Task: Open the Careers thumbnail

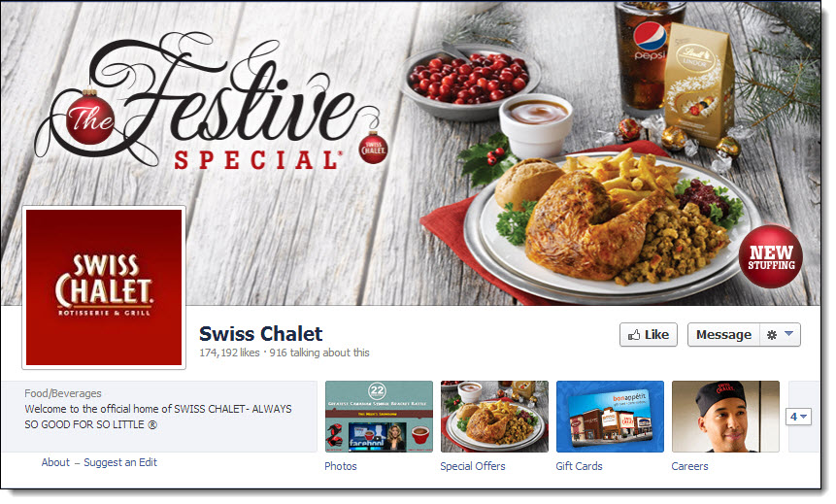Action: (725, 417)
